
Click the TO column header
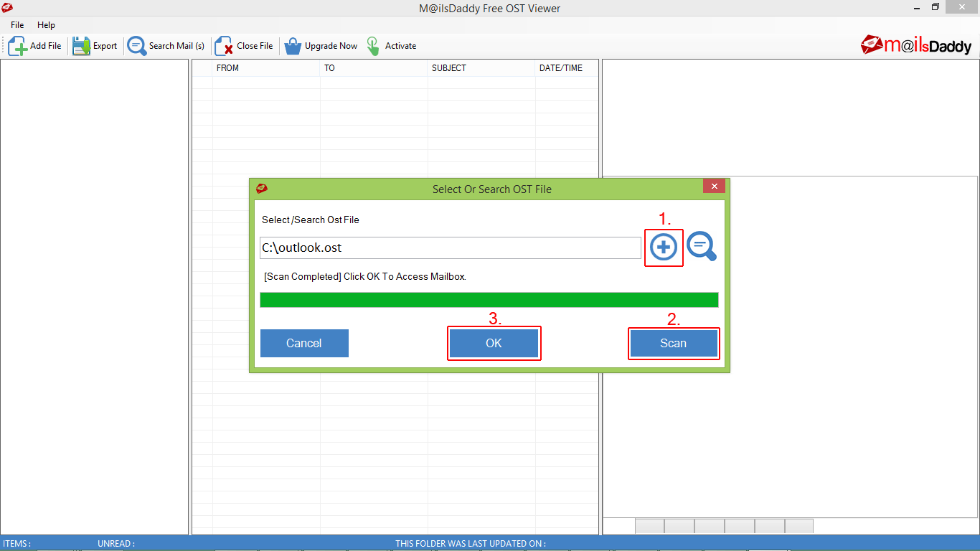pyautogui.click(x=374, y=68)
